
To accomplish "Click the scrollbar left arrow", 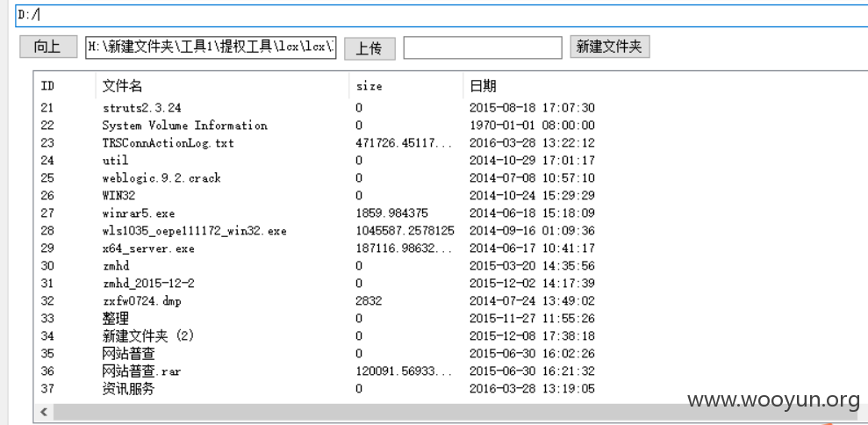I will [44, 412].
